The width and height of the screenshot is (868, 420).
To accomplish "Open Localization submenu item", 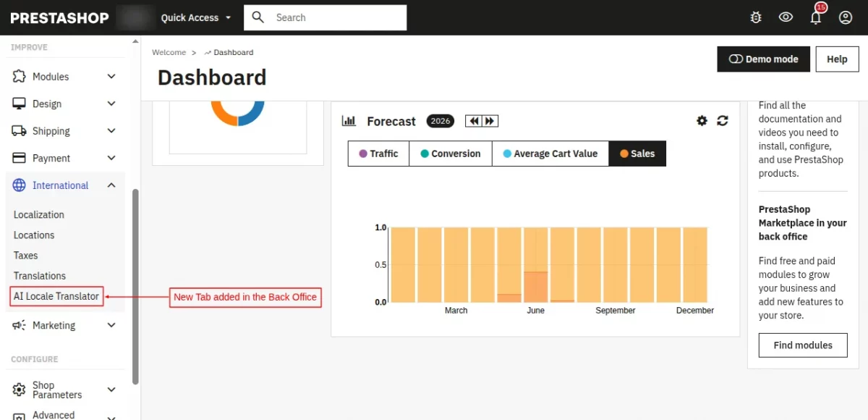I will 39,214.
